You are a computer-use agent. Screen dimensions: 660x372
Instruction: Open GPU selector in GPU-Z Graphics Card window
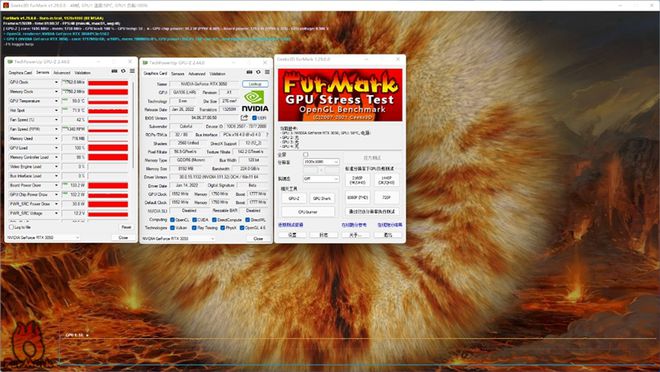178,239
